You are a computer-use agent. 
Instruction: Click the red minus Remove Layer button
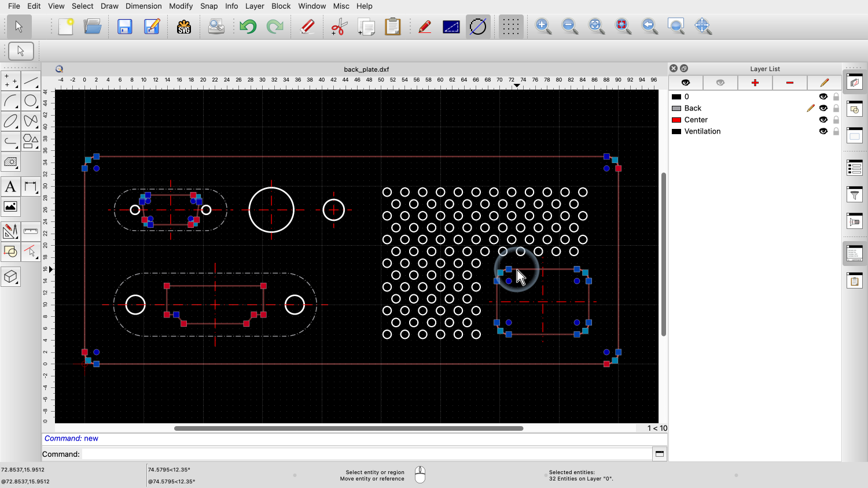(789, 83)
